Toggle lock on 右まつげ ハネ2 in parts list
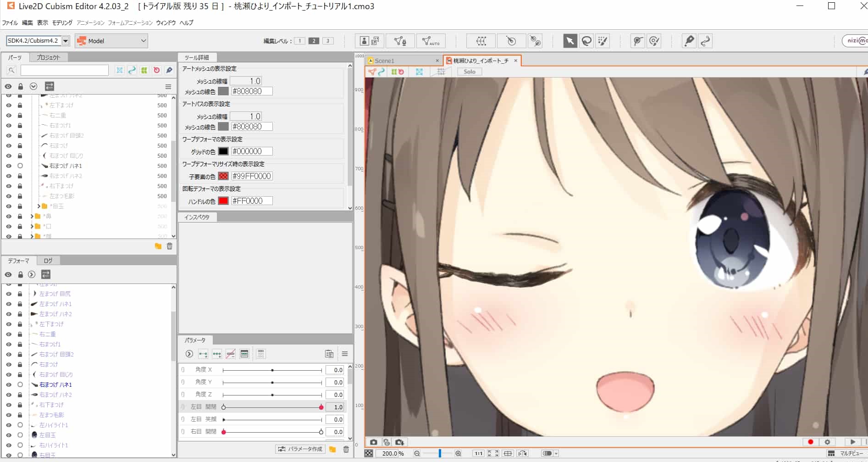The width and height of the screenshot is (868, 462). 20,176
